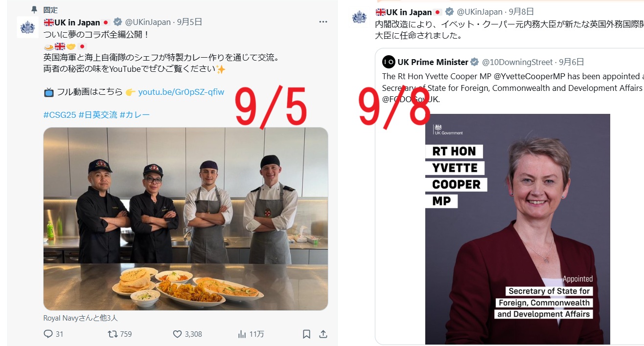Viewport: 644px width, 346px height.
Task: Click the #日英交流 hashtag
Action: 98,115
